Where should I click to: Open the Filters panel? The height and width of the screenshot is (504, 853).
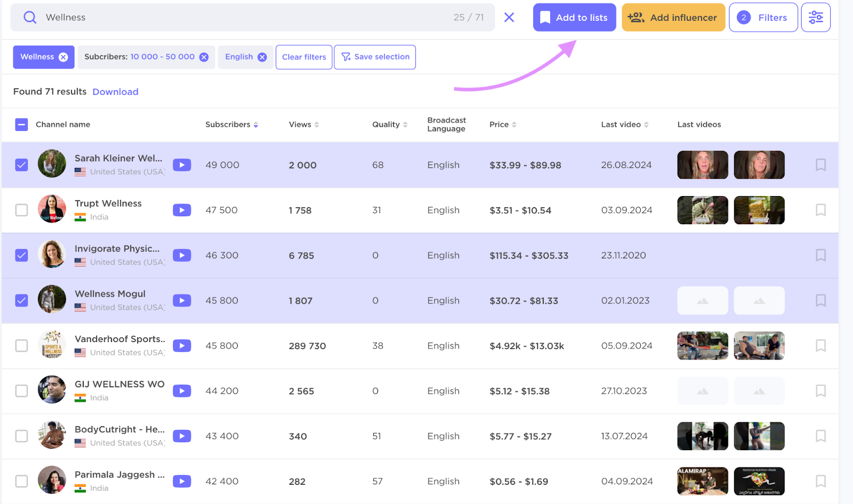763,17
